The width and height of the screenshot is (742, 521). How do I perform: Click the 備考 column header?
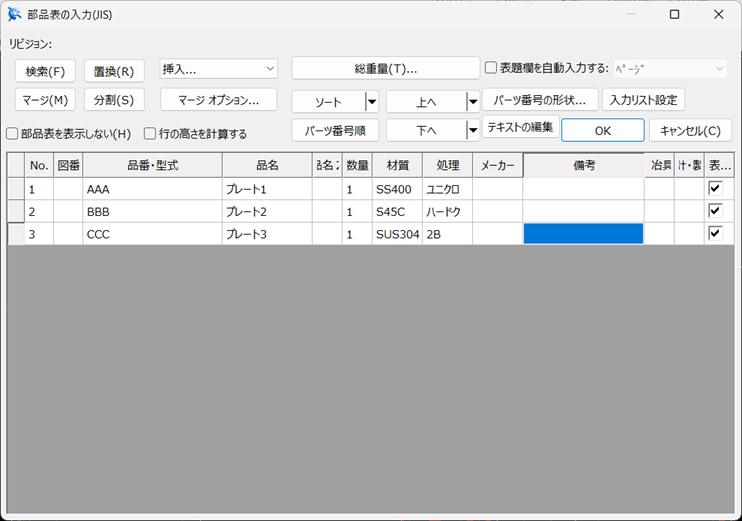pos(584,165)
